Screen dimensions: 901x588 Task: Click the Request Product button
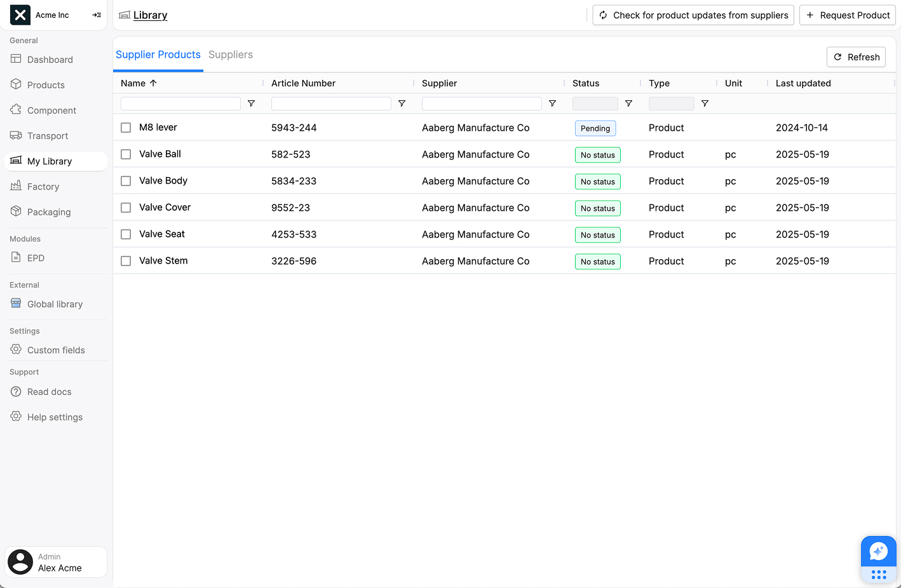coord(847,15)
